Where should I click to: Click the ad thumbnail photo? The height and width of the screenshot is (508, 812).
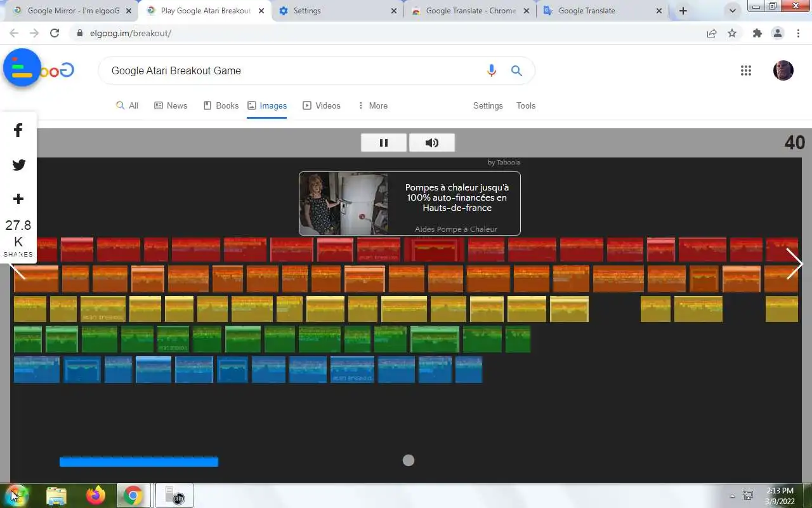[x=343, y=203]
